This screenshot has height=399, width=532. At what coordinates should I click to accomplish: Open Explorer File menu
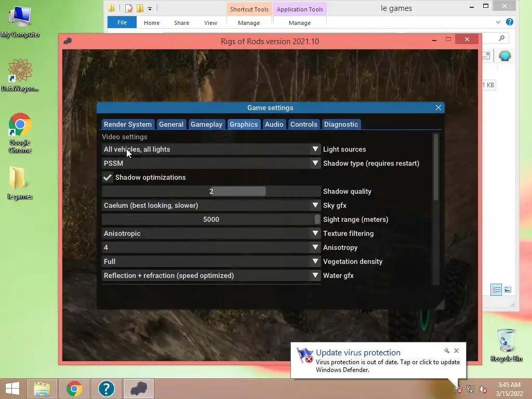(122, 22)
